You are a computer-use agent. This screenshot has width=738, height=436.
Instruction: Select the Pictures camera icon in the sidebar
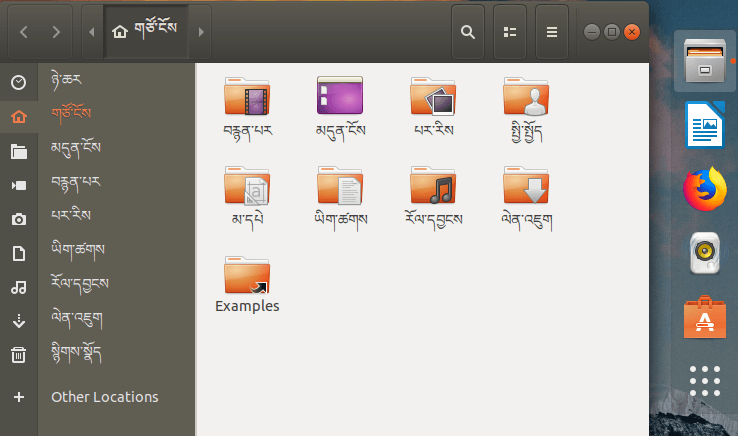[18, 219]
